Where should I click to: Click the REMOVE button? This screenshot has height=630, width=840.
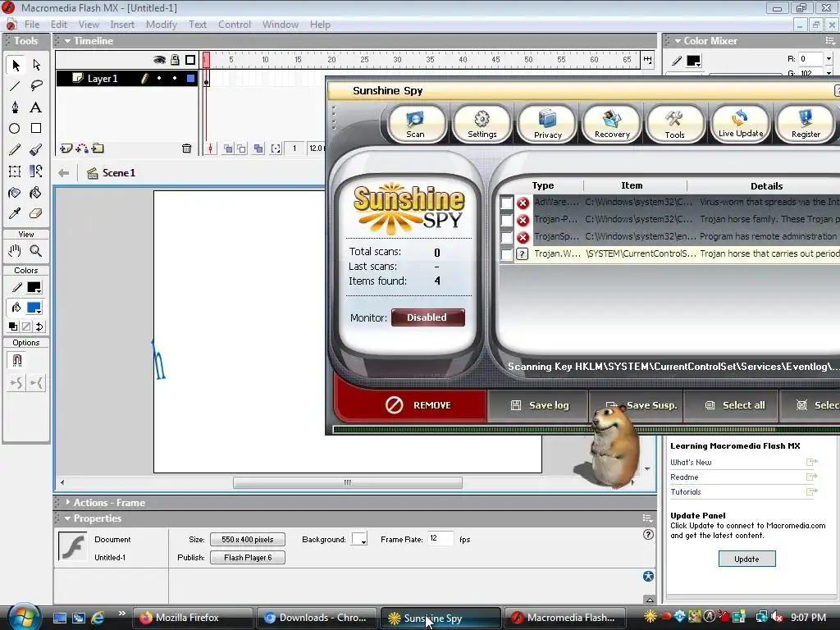[410, 405]
